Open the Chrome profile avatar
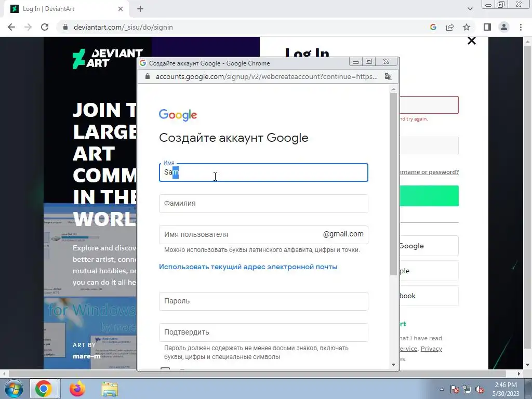This screenshot has height=399, width=532. click(504, 27)
